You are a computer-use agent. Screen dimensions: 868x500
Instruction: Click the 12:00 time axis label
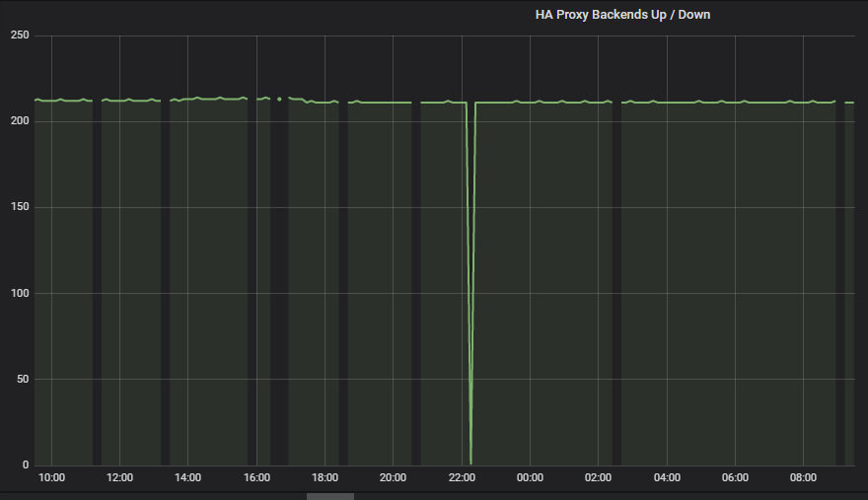[x=119, y=477]
